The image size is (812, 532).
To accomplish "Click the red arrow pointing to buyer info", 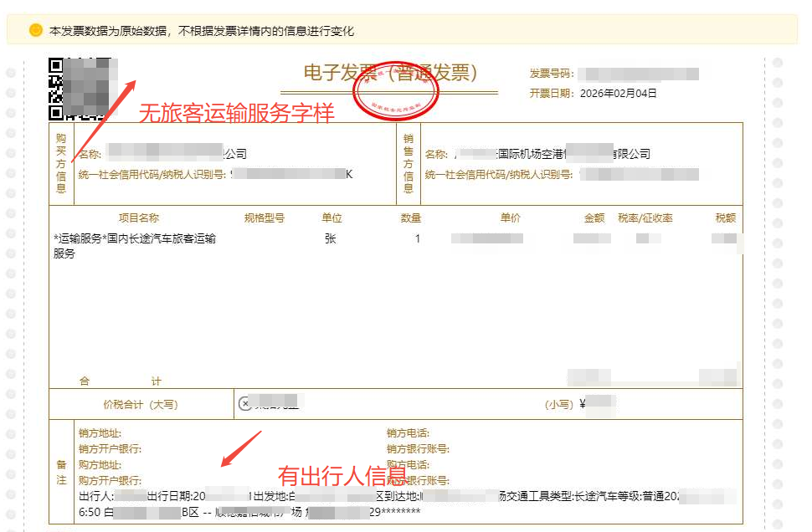I will point(105,117).
